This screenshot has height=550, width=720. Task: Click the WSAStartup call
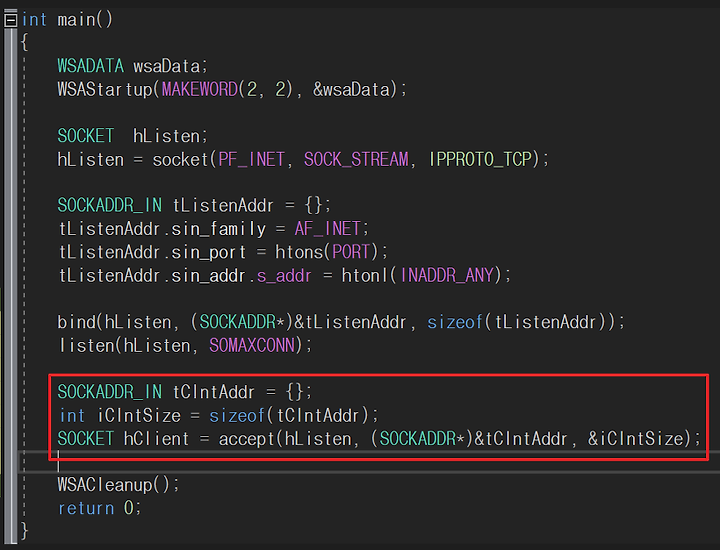105,90
